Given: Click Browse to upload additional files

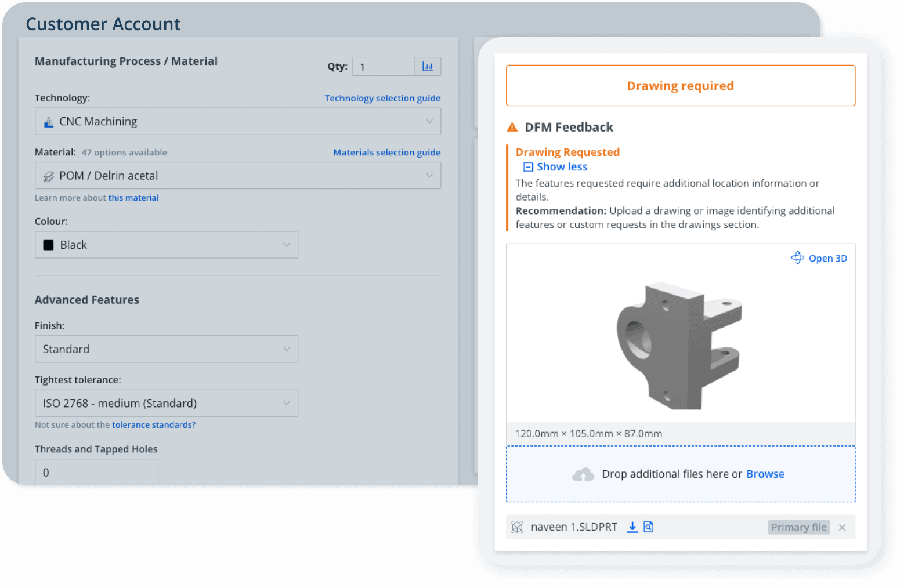Looking at the screenshot, I should click(765, 474).
